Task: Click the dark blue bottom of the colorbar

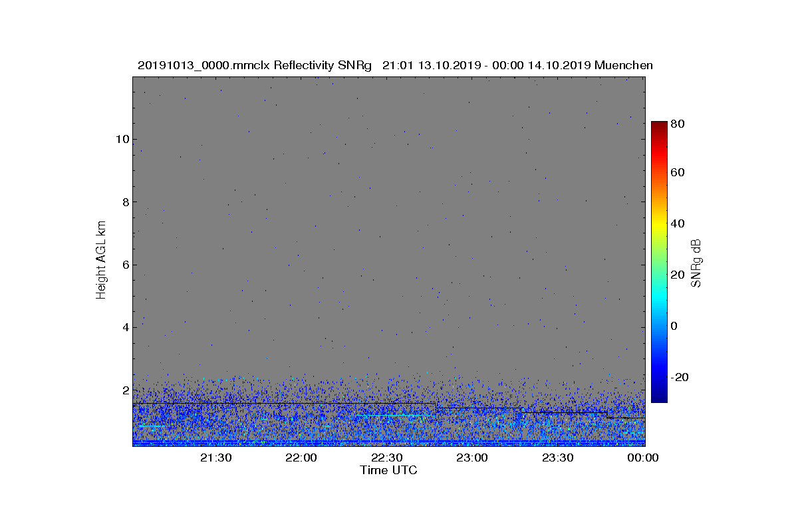Action: pos(659,397)
